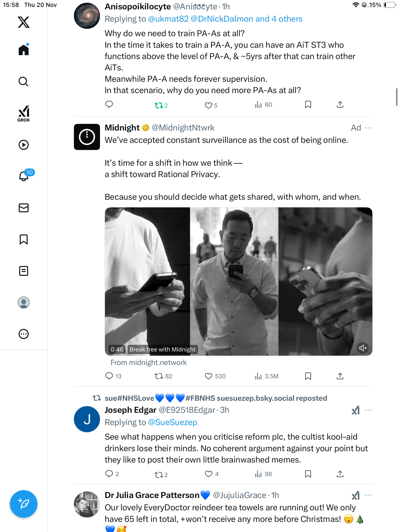The height and width of the screenshot is (532, 399).
Task: Bookmark Joseph Edgar's post
Action: [308, 474]
